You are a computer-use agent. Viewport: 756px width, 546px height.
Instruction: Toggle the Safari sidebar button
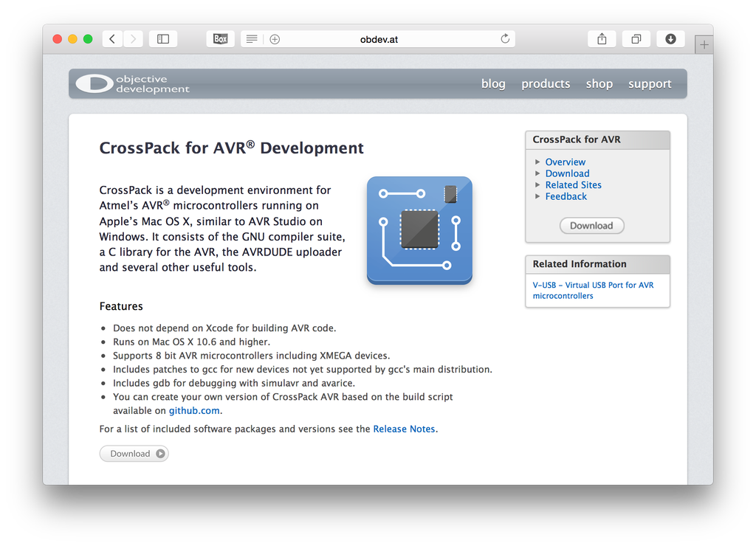(x=163, y=39)
